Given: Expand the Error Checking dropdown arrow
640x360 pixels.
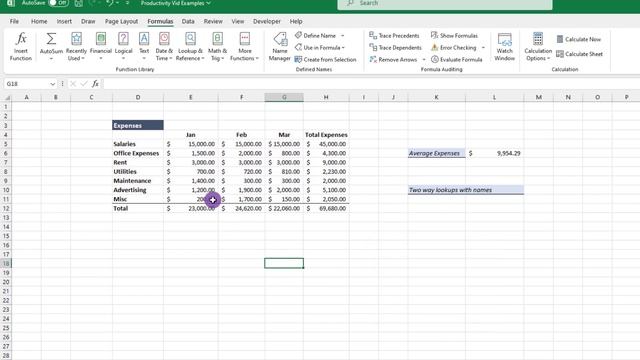Looking at the screenshot, I should tap(483, 47).
